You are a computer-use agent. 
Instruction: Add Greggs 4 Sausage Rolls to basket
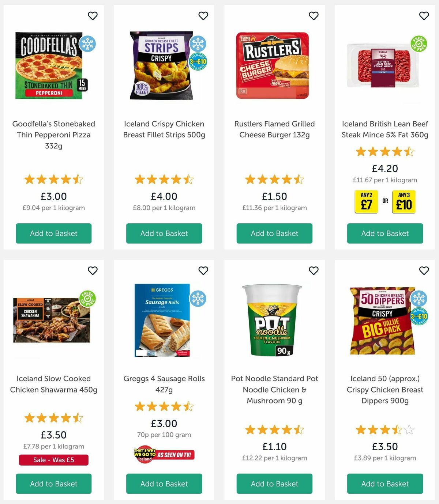coord(164,484)
